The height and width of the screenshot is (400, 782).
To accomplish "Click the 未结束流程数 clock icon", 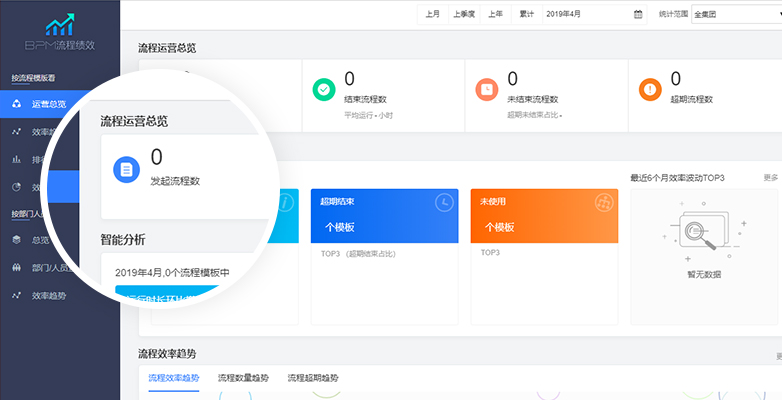I will (487, 89).
